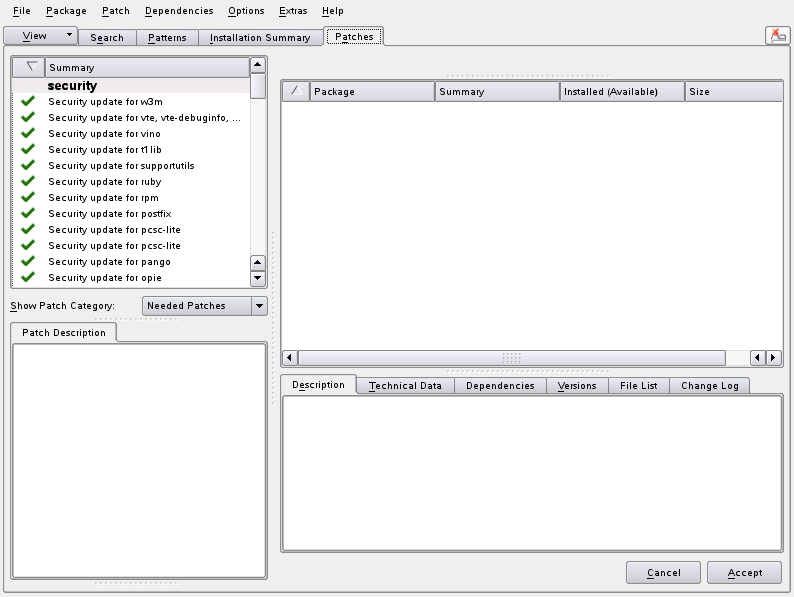Screen dimensions: 794x597
Task: Click the patch list vertical scrollbar thumb
Action: point(258,86)
